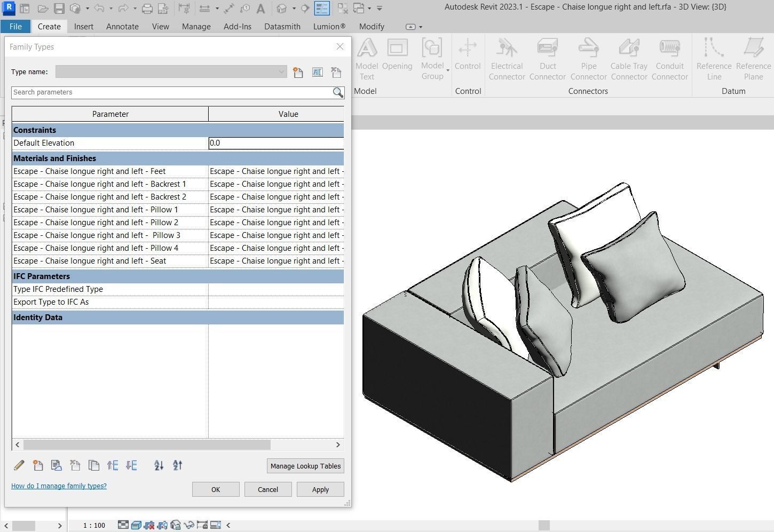Image resolution: width=774 pixels, height=532 pixels.
Task: Click the Default Elevation value field
Action: pyautogui.click(x=276, y=143)
